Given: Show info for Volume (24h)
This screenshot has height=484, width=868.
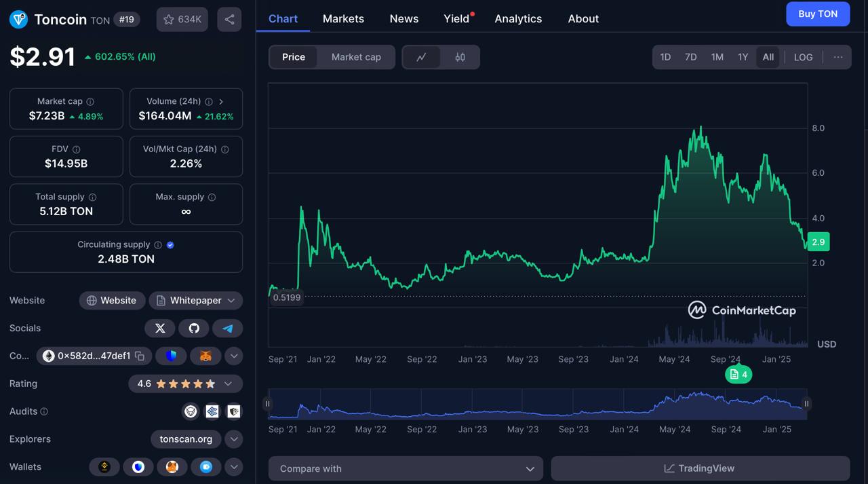Looking at the screenshot, I should pyautogui.click(x=209, y=102).
